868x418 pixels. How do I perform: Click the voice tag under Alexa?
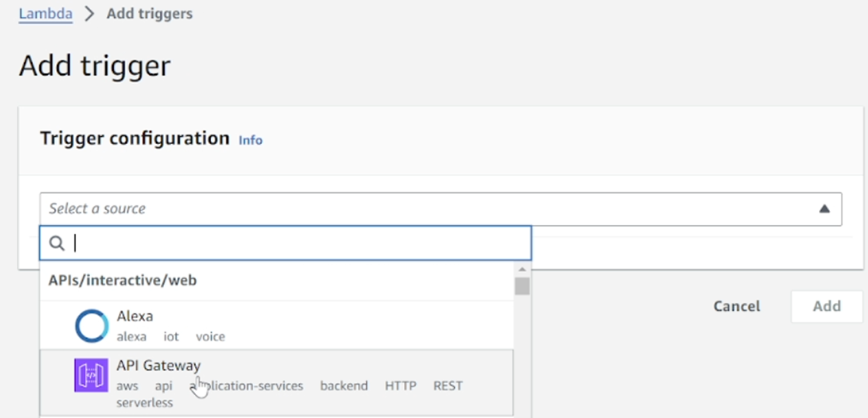point(210,337)
